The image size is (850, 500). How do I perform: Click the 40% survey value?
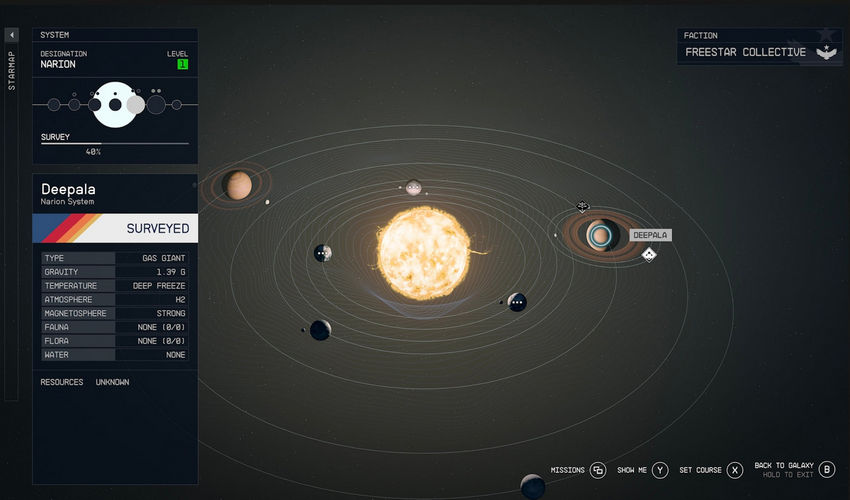click(93, 152)
